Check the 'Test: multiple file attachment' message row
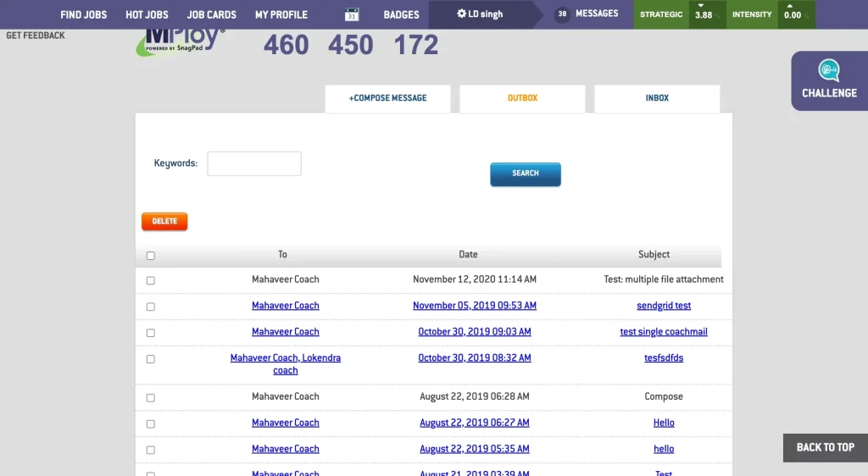 point(151,280)
